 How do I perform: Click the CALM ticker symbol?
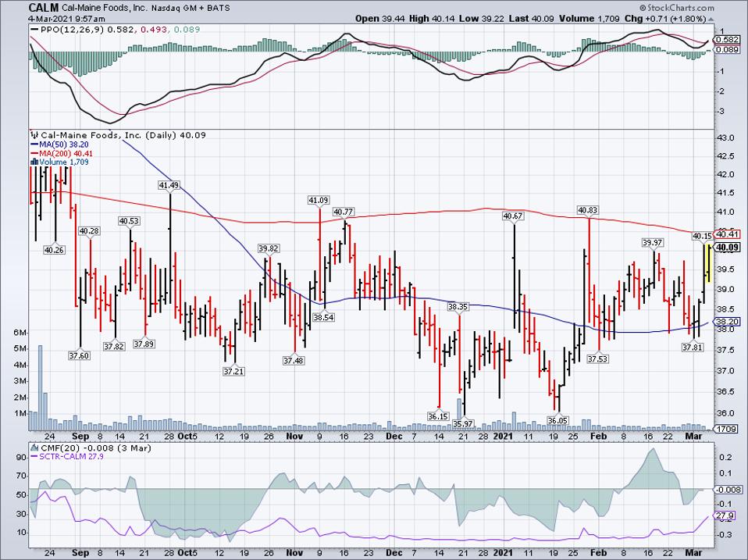tap(44, 8)
